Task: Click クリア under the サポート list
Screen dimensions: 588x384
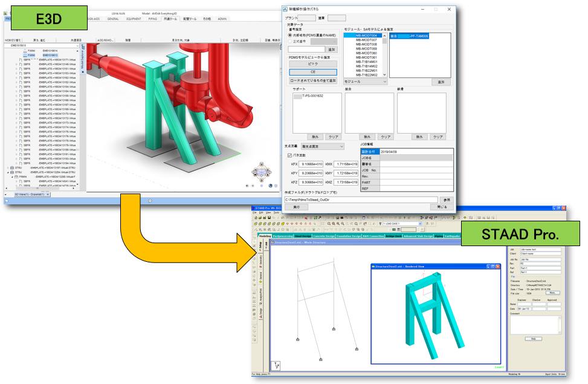Action: (x=333, y=137)
